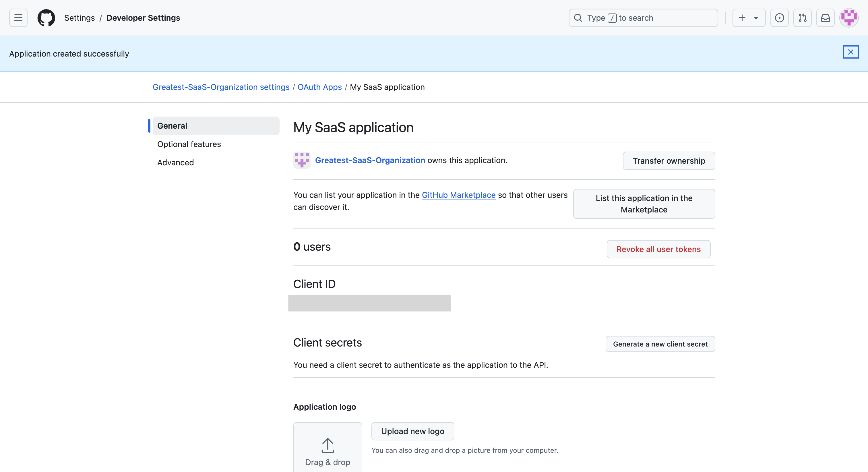This screenshot has width=868, height=472.
Task: Select the General sidebar item
Action: tap(216, 126)
